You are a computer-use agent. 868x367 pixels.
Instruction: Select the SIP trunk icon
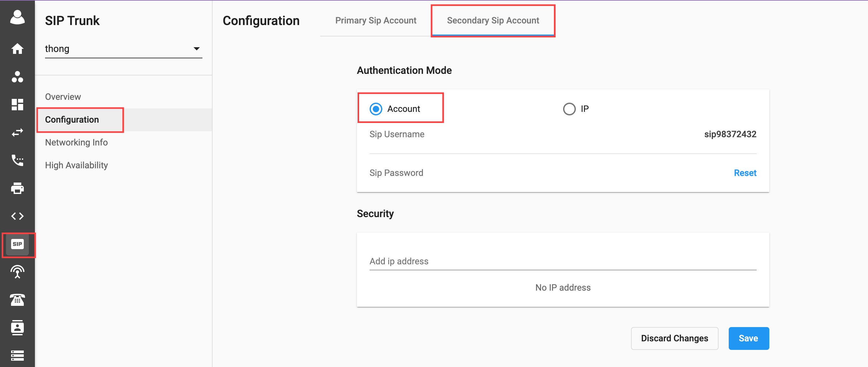pyautogui.click(x=17, y=244)
